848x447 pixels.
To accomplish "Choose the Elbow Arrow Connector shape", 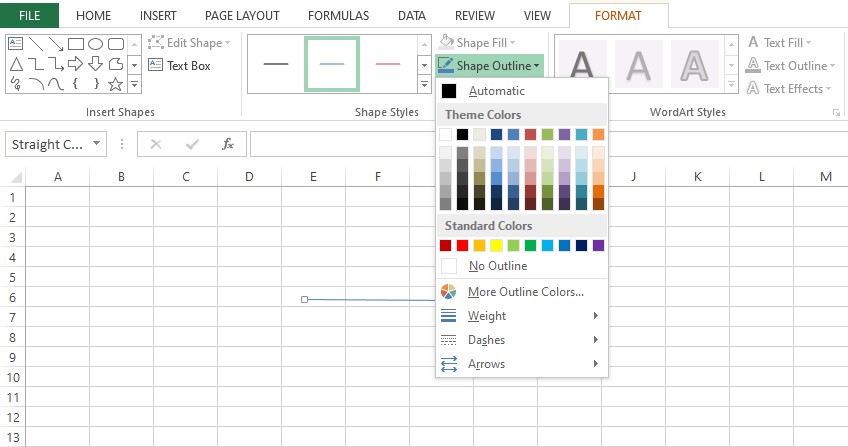I will (x=56, y=64).
